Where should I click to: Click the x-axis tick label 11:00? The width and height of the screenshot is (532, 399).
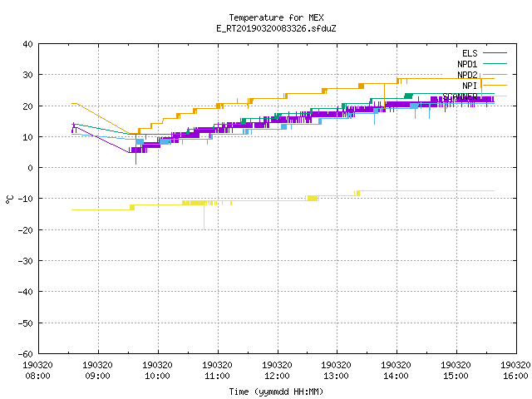pos(217,376)
